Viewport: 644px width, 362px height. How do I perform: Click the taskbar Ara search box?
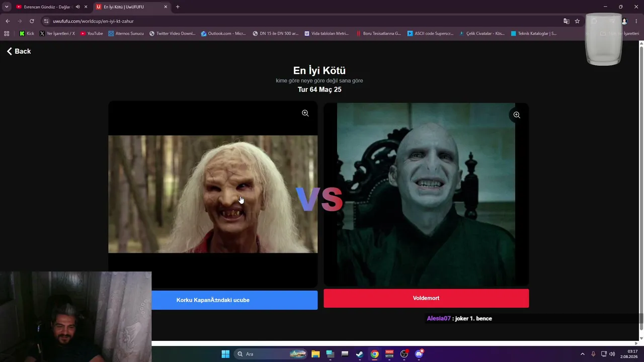[x=271, y=354]
